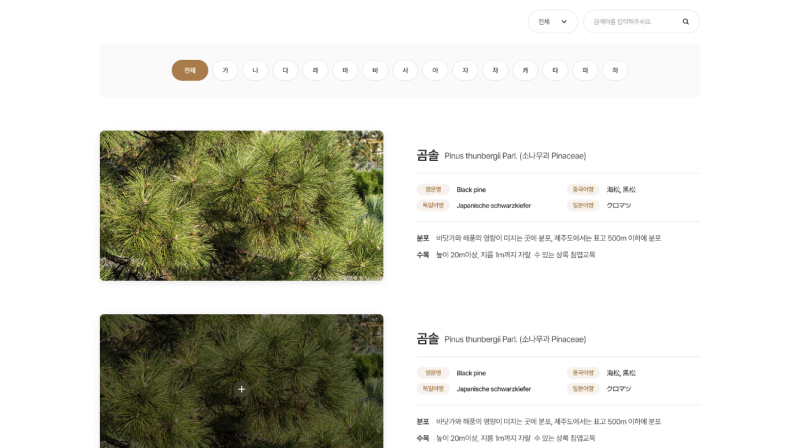Select the 바 filter pill
800x448 pixels.
[x=375, y=70]
